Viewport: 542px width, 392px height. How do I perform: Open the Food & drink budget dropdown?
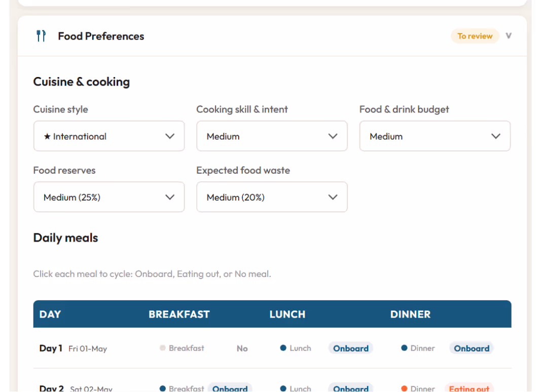tap(435, 136)
